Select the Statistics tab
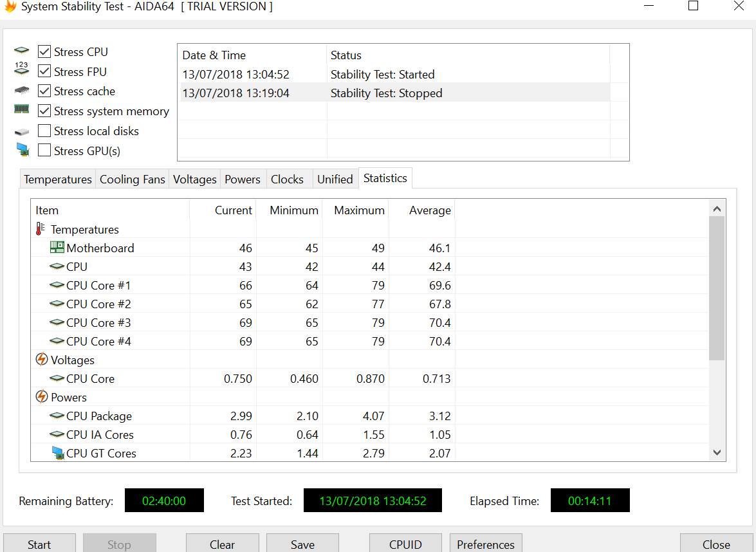This screenshot has height=552, width=756. [385, 178]
